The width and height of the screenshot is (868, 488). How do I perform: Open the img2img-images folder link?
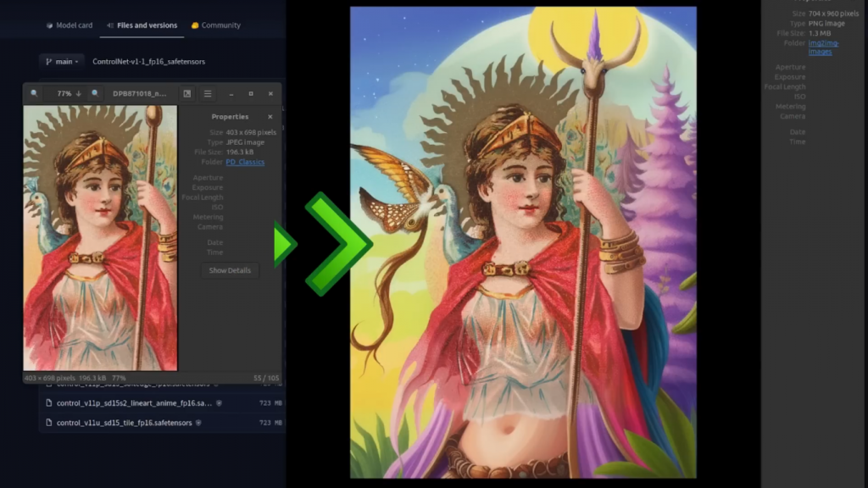point(823,47)
